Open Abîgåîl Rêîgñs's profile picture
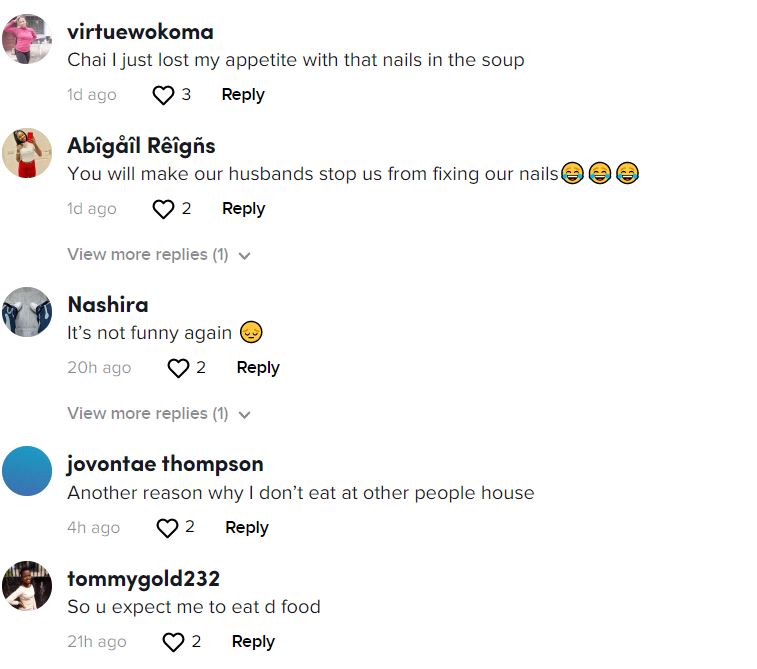The width and height of the screenshot is (757, 669). pyautogui.click(x=27, y=153)
